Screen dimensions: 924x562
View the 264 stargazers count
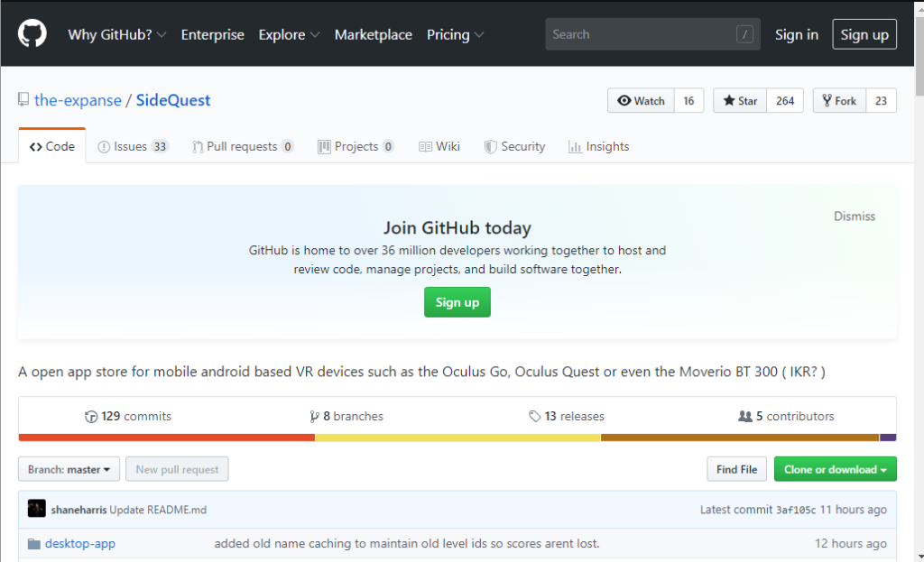pos(785,101)
